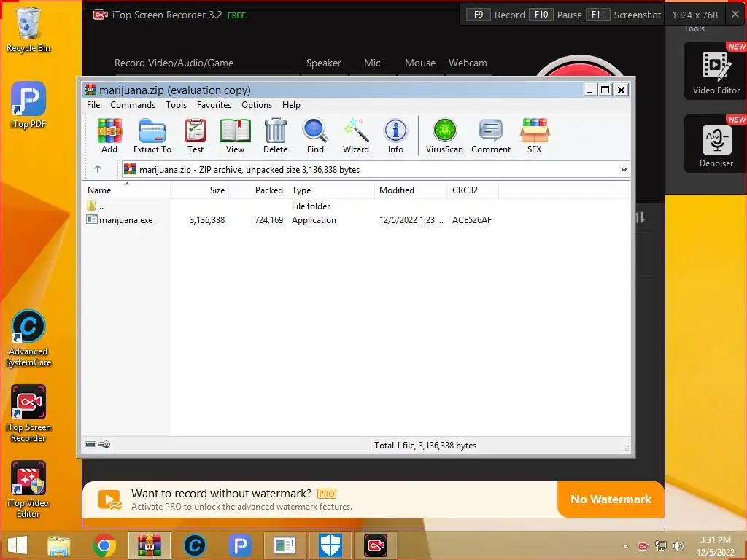The height and width of the screenshot is (560, 747).
Task: Toggle the Mouse option in iTop recorder
Action: (x=420, y=63)
